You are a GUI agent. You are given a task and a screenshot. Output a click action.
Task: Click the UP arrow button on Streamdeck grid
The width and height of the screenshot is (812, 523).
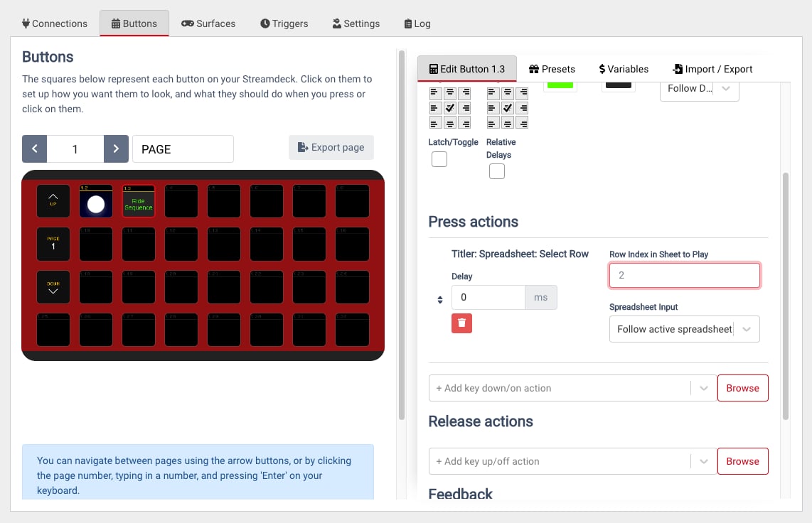53,200
